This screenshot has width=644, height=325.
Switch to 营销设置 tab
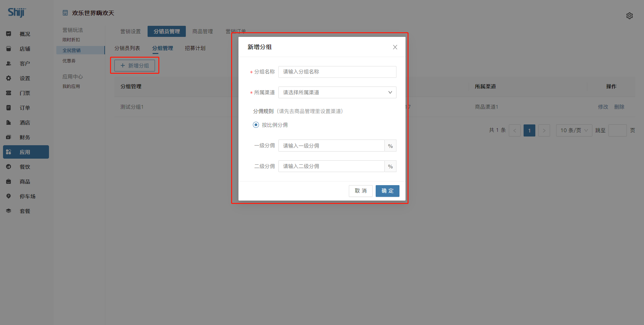[130, 32]
